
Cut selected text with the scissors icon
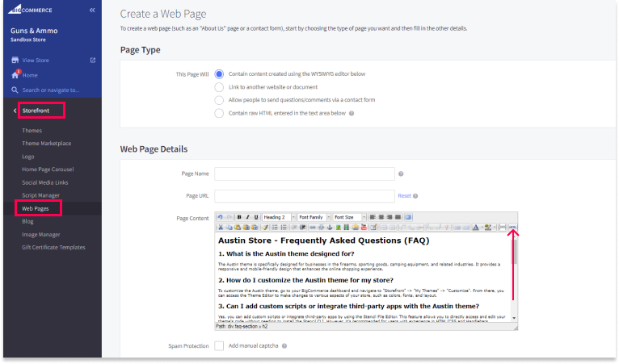pyautogui.click(x=221, y=227)
